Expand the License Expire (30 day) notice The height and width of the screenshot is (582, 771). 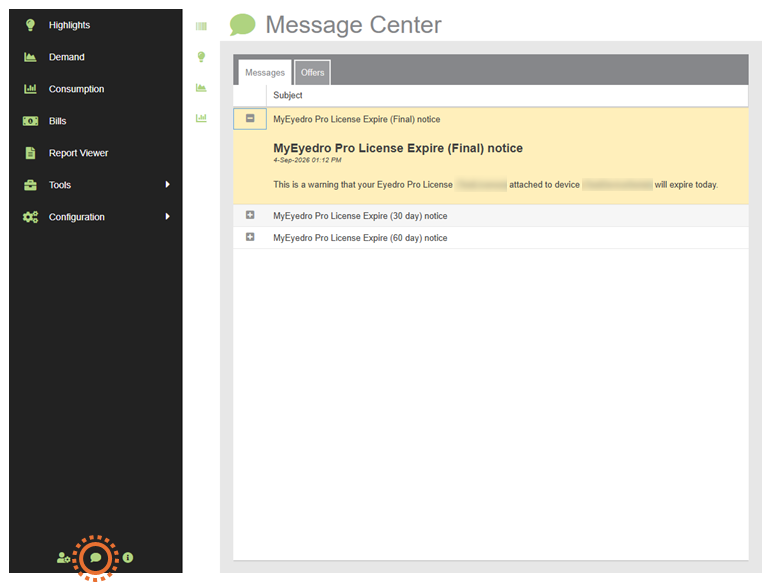click(x=250, y=215)
